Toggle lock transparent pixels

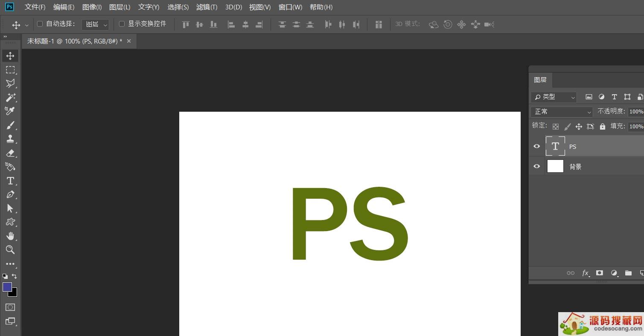[555, 127]
